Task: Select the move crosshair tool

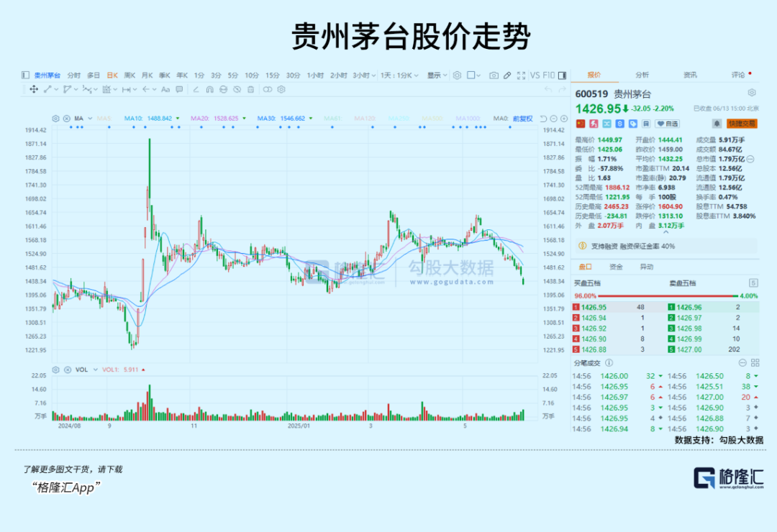Action: [x=33, y=89]
